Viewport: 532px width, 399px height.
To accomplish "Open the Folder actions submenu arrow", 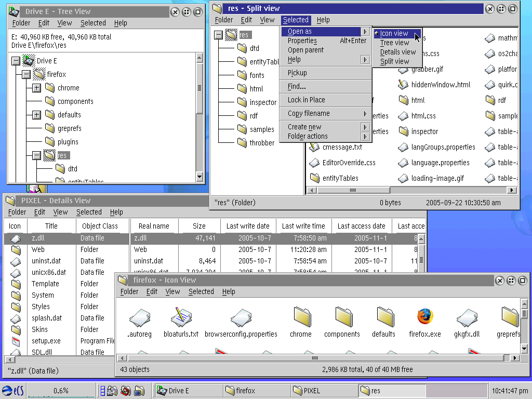I will tap(365, 137).
